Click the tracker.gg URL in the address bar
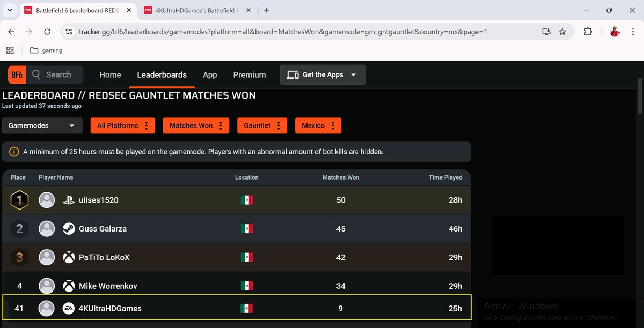This screenshot has height=328, width=644. pyautogui.click(x=283, y=32)
